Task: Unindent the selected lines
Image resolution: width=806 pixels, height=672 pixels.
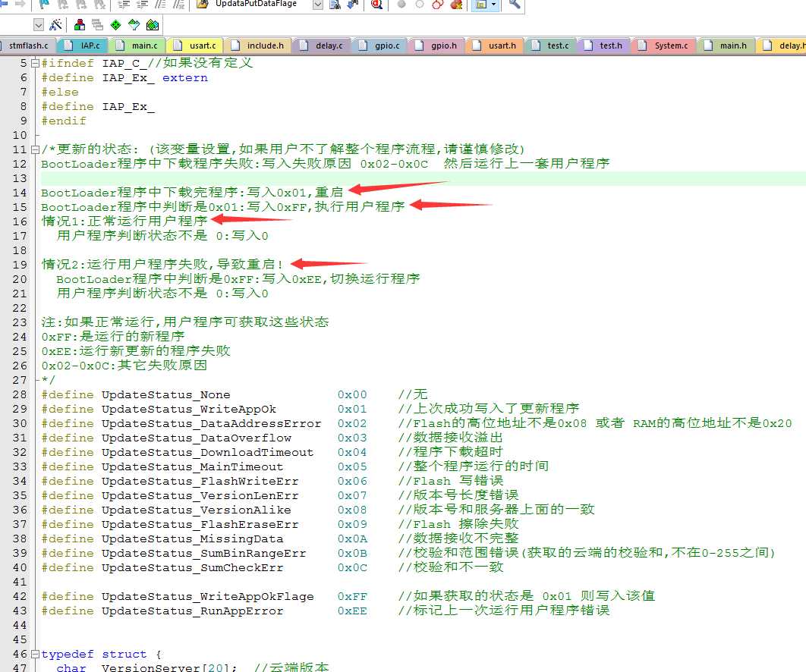Action: tap(143, 5)
